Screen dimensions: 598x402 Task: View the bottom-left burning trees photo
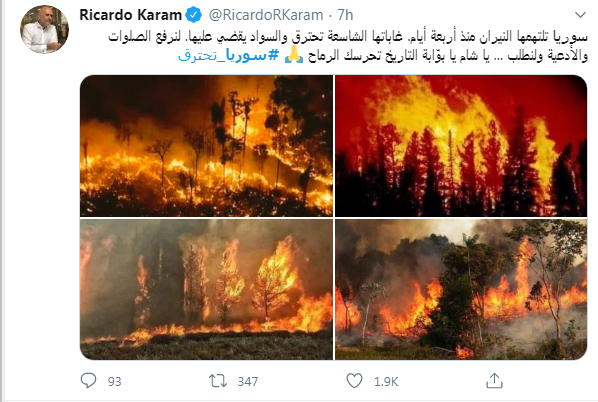206,289
